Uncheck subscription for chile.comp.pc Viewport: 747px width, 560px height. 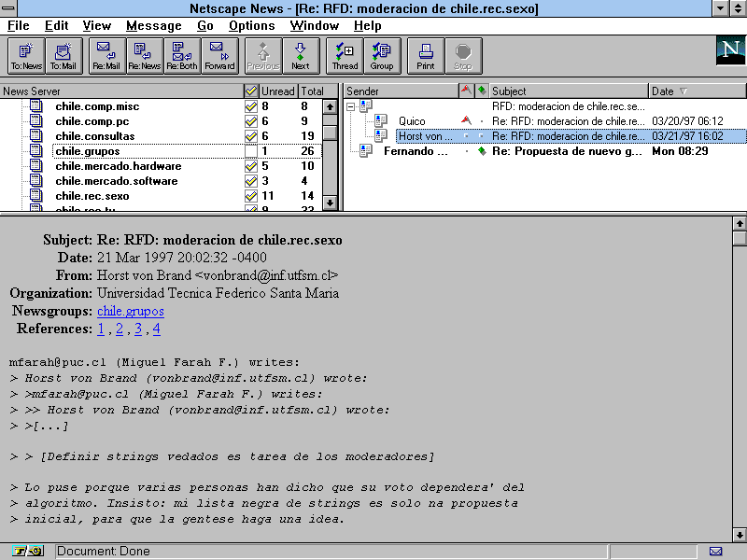point(251,121)
